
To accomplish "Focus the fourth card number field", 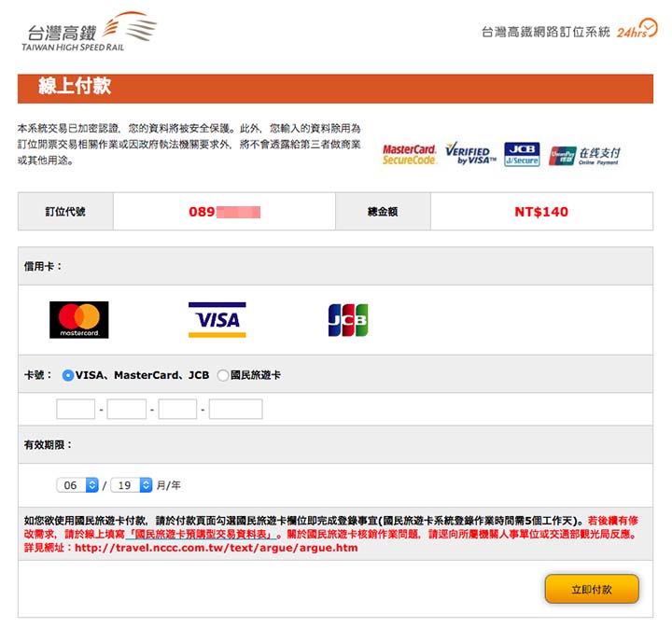I will click(x=236, y=409).
